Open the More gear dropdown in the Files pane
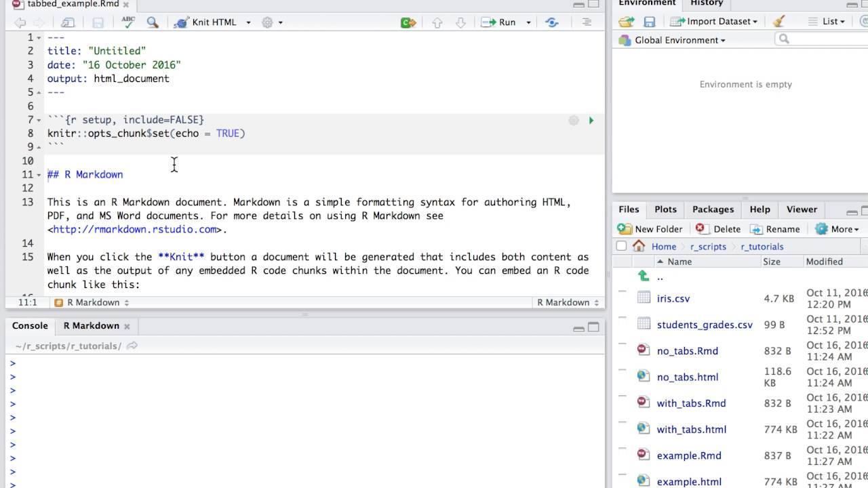The image size is (868, 488). point(837,229)
